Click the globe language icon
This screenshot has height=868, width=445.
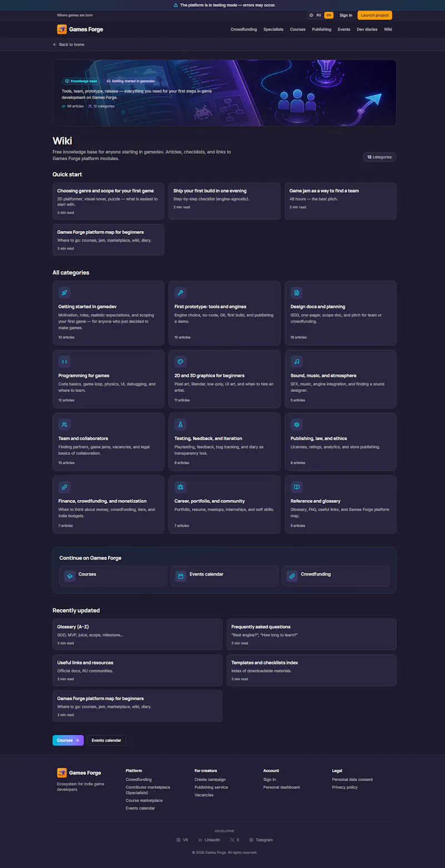(x=311, y=16)
